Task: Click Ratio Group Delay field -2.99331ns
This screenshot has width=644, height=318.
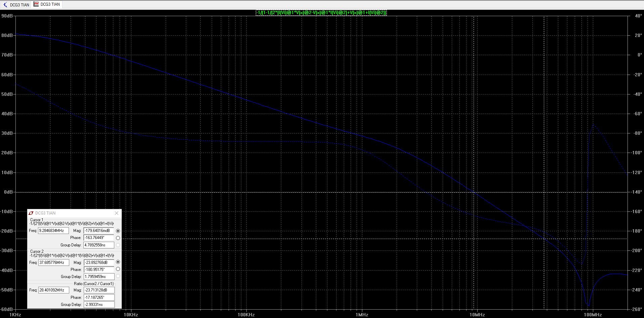Action: click(99, 305)
